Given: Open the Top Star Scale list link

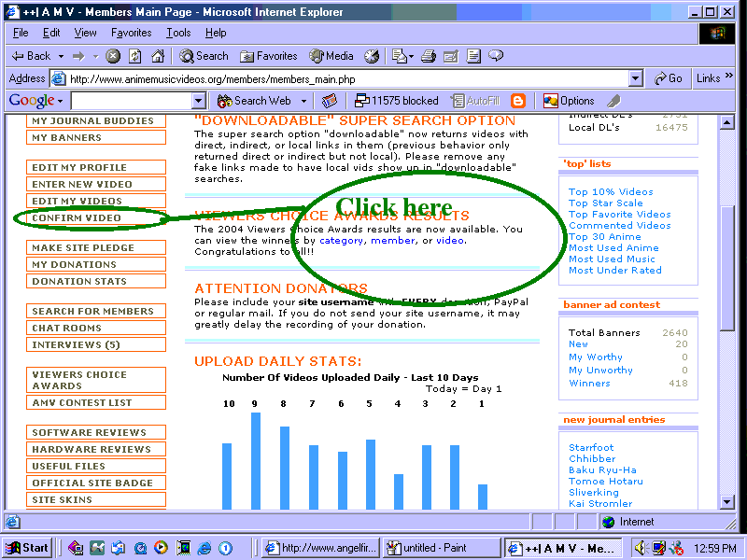Looking at the screenshot, I should 605,203.
